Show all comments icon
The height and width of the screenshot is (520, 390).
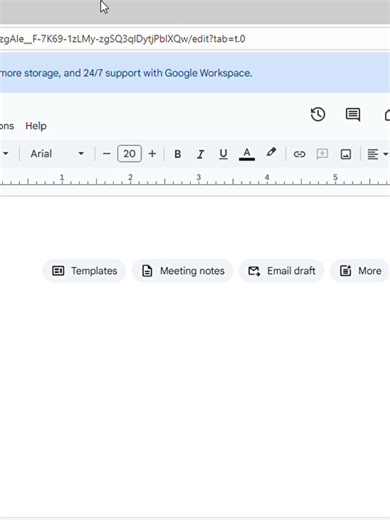353,114
